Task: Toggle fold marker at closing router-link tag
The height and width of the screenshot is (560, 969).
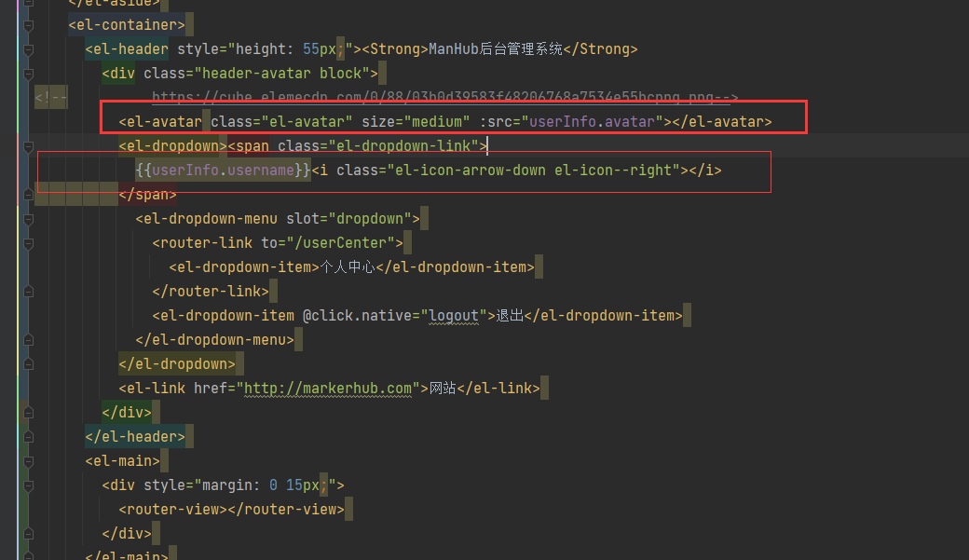Action: pyautogui.click(x=29, y=291)
